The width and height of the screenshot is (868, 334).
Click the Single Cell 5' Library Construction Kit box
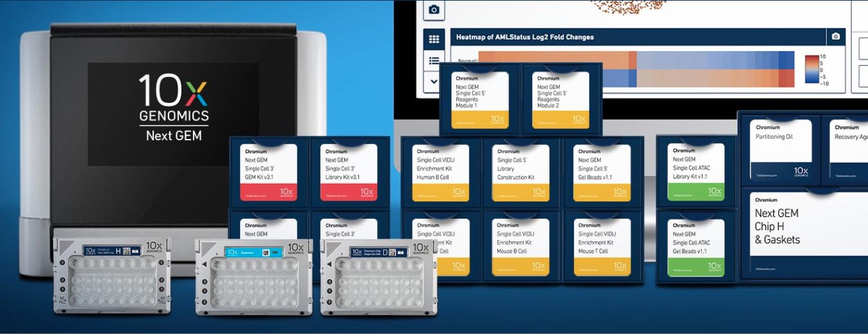pos(521,172)
